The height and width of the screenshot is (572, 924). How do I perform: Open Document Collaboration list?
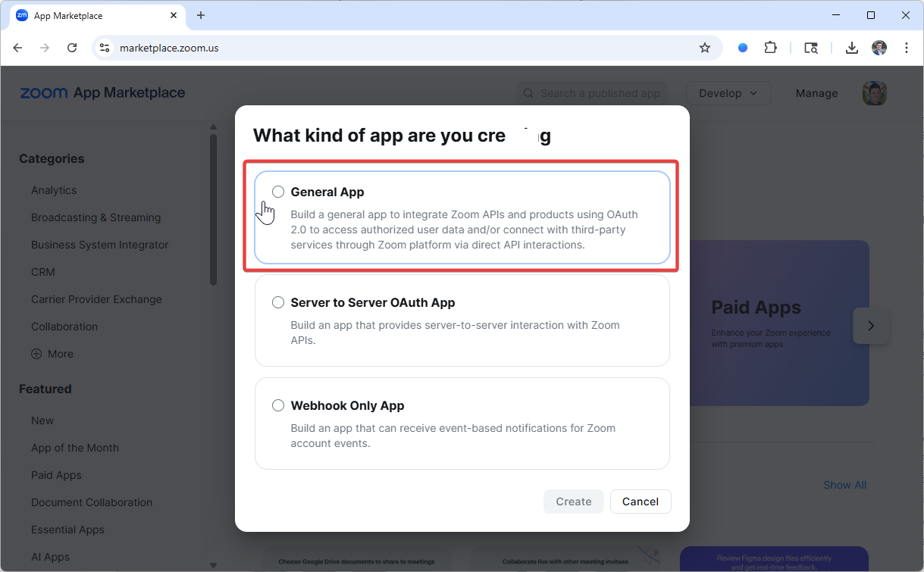tap(92, 502)
